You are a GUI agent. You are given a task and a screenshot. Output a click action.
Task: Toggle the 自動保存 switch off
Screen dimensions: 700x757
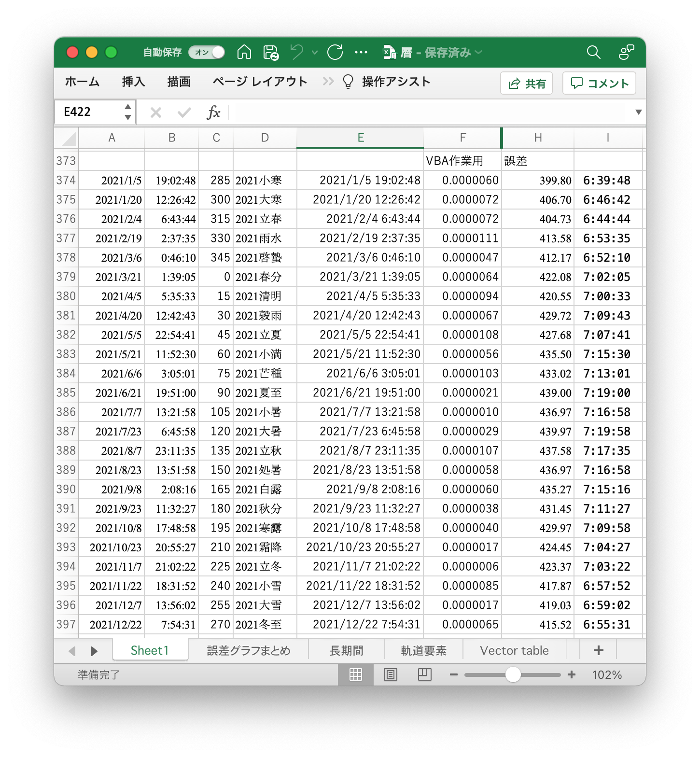click(207, 52)
